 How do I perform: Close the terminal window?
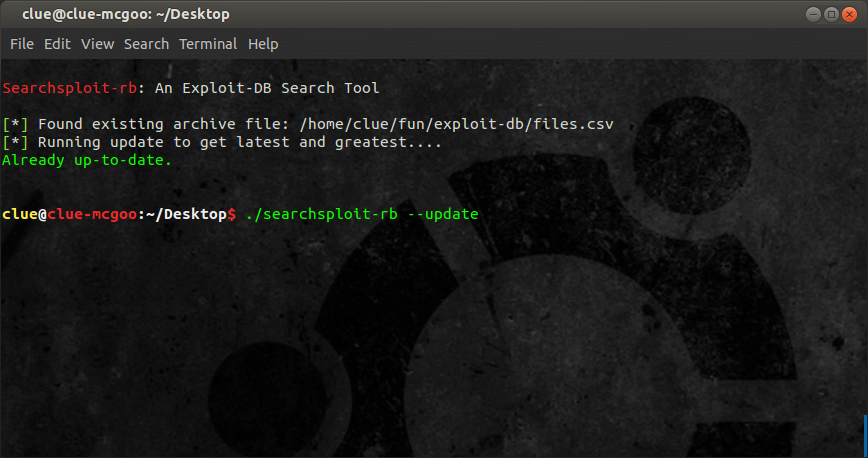[849, 14]
